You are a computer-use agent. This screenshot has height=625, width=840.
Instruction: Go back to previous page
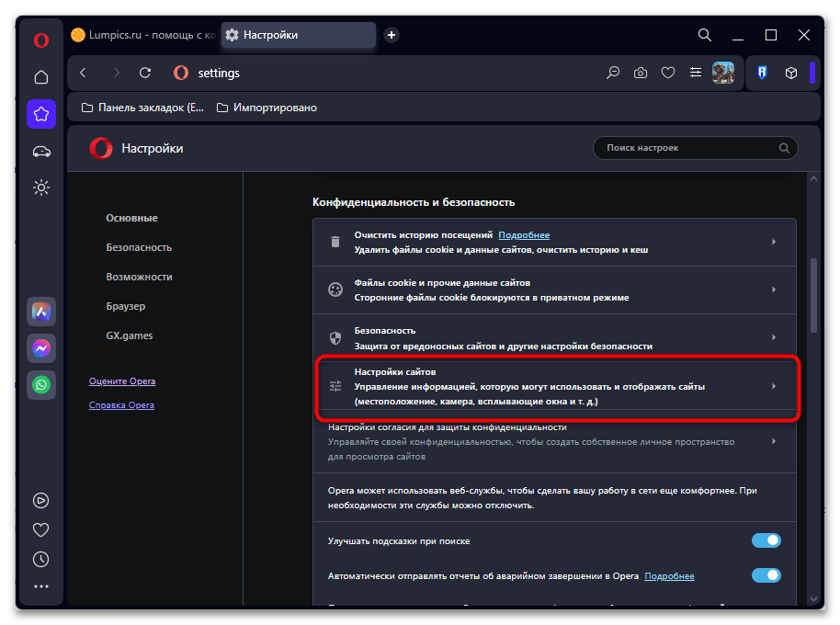(x=83, y=73)
